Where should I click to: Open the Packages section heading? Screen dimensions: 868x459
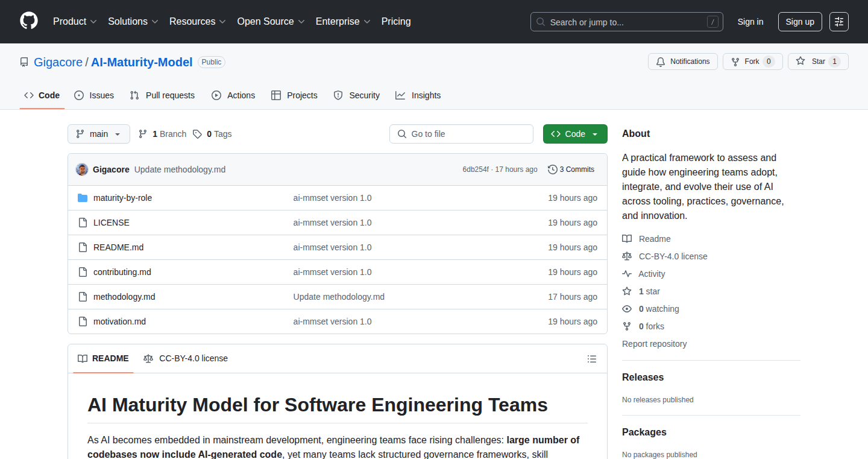pyautogui.click(x=644, y=432)
